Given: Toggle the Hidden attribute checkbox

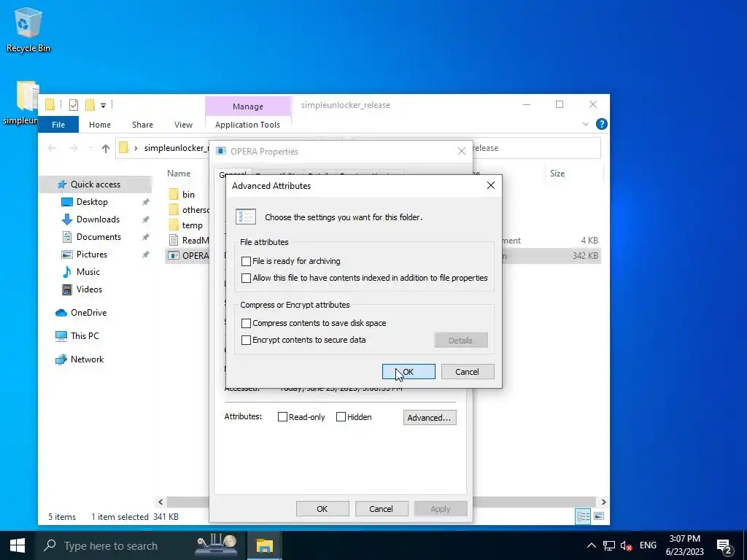Looking at the screenshot, I should coord(341,417).
